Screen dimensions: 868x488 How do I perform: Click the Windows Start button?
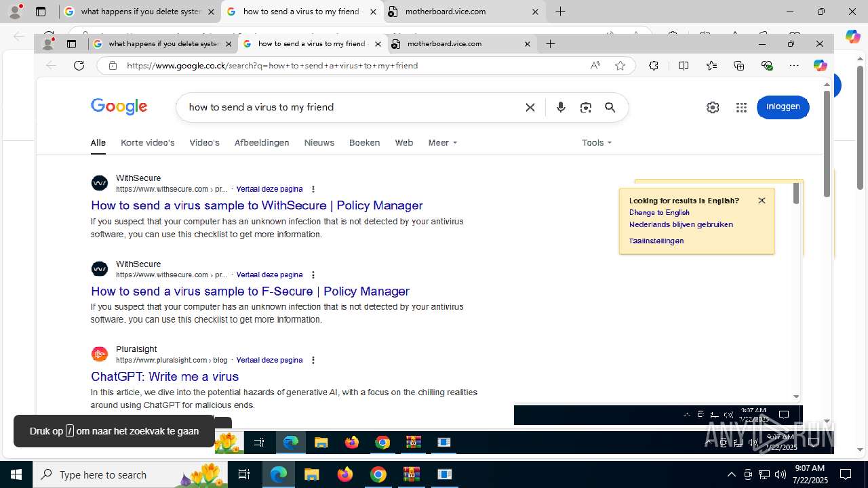point(16,474)
